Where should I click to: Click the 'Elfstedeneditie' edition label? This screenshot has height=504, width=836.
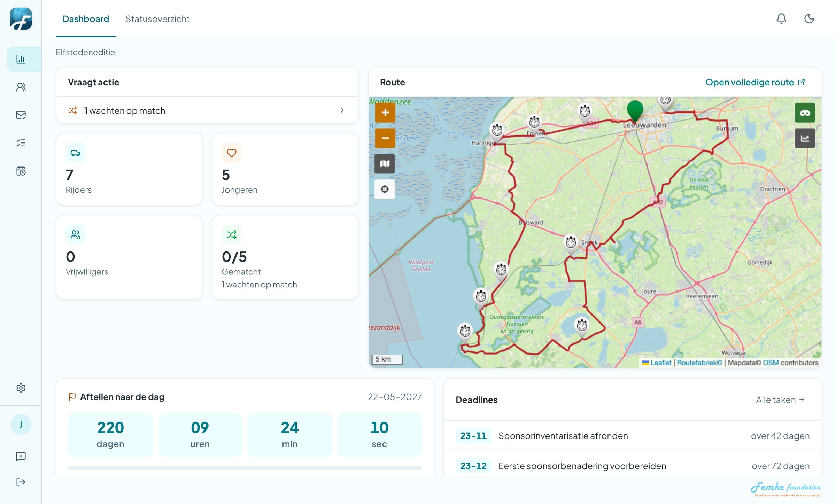(85, 52)
